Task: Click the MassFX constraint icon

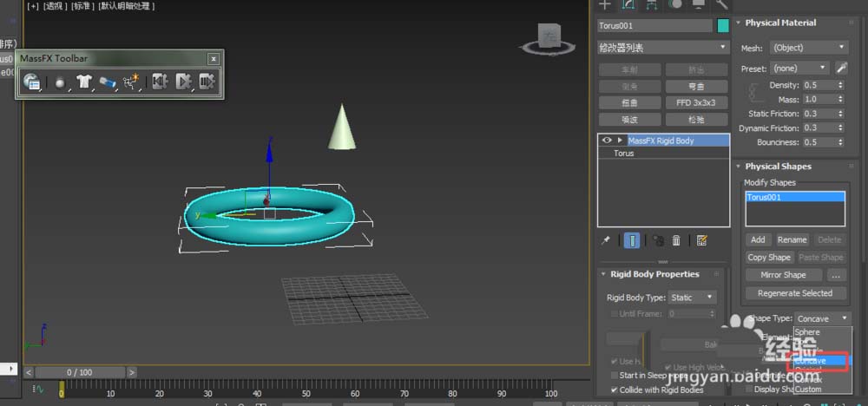Action: click(108, 82)
